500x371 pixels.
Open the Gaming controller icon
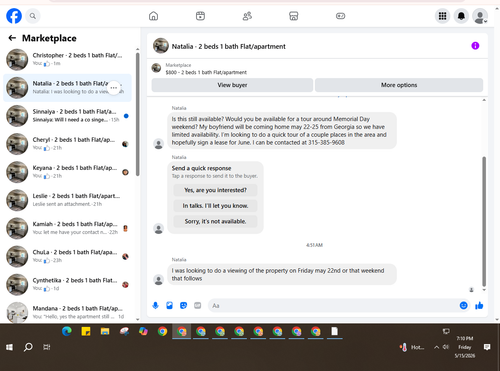tap(340, 16)
